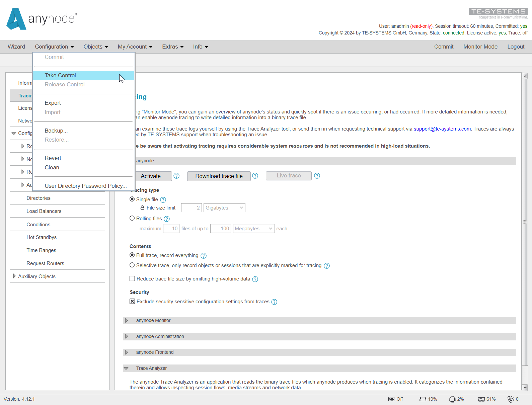
Task: Show help for Single file option
Action: [x=163, y=200]
